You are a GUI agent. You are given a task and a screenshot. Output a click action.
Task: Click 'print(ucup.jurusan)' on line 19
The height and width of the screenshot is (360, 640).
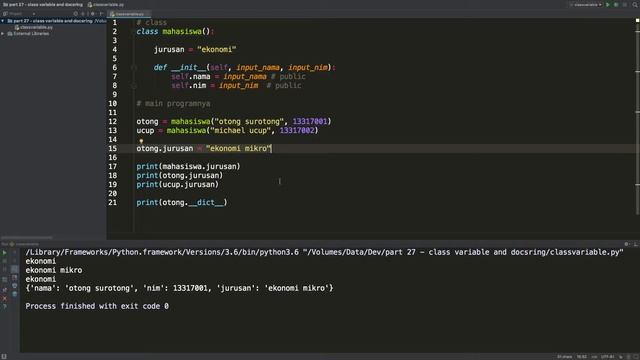pos(178,184)
